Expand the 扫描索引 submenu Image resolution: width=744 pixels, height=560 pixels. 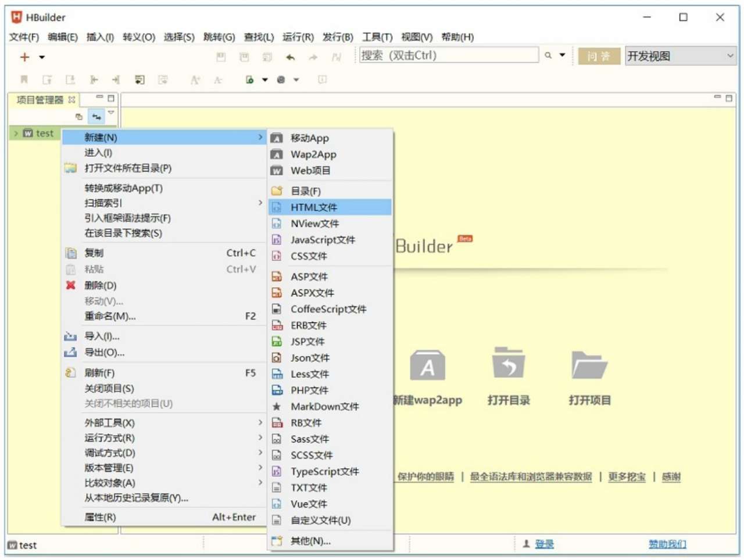click(x=260, y=203)
